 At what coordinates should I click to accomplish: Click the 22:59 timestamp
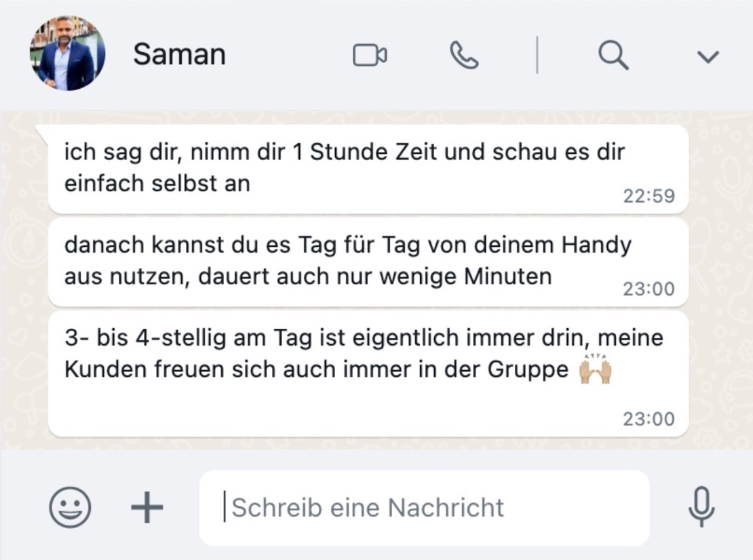649,196
